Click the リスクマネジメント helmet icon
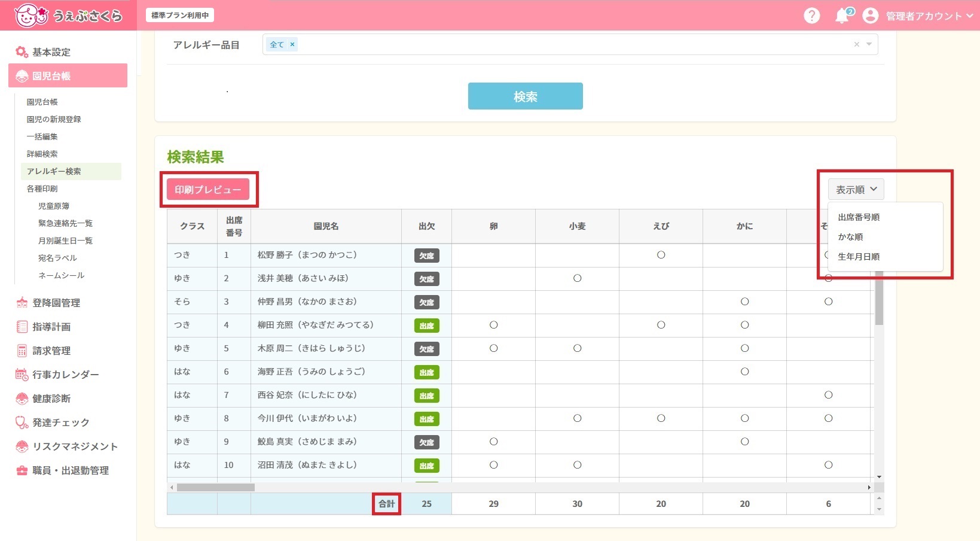This screenshot has height=541, width=980. [22, 446]
